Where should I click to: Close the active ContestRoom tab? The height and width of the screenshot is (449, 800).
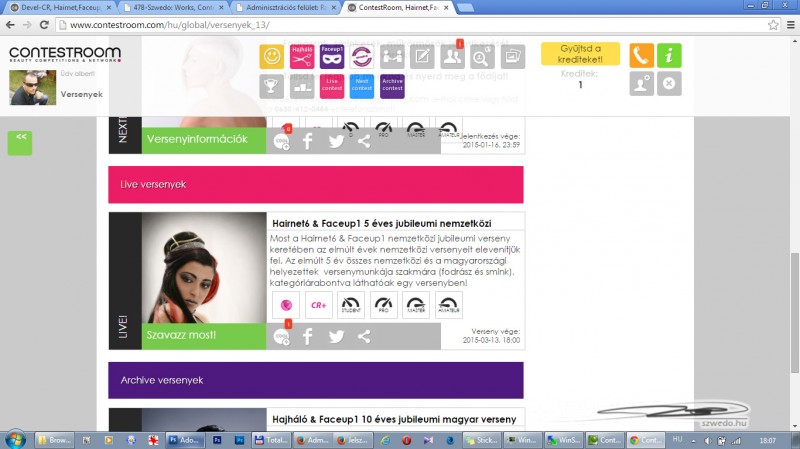pos(446,8)
